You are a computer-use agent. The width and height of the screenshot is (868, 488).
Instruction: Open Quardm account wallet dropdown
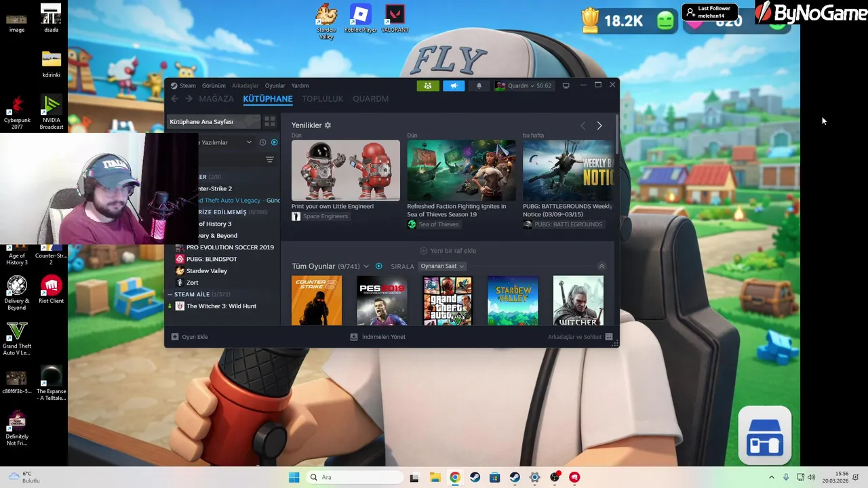(x=524, y=85)
